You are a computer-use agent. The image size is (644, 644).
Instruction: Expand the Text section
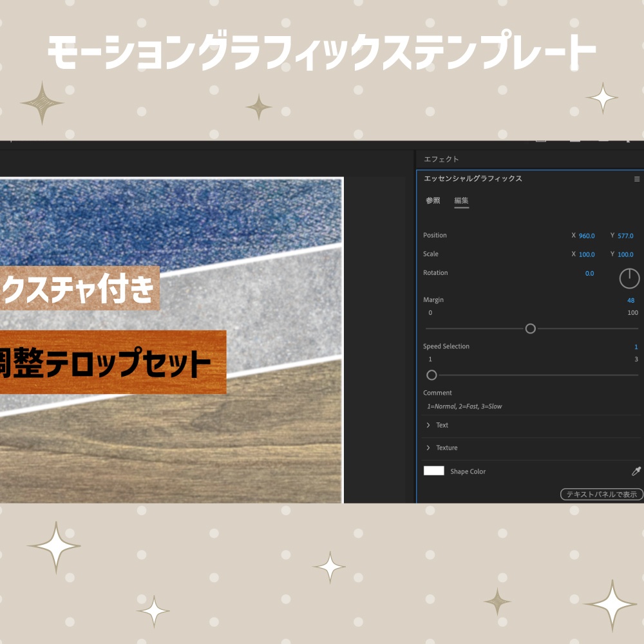[430, 425]
